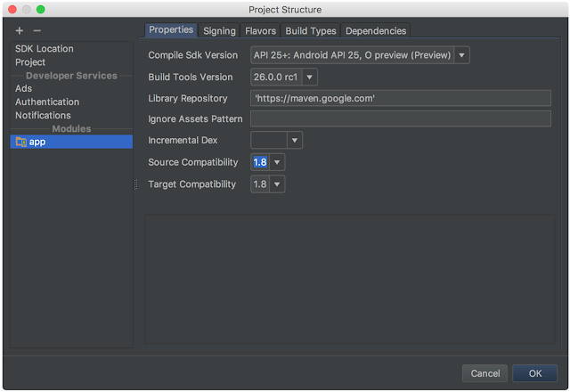
Task: Expand the Build Tools Version dropdown
Action: [310, 78]
